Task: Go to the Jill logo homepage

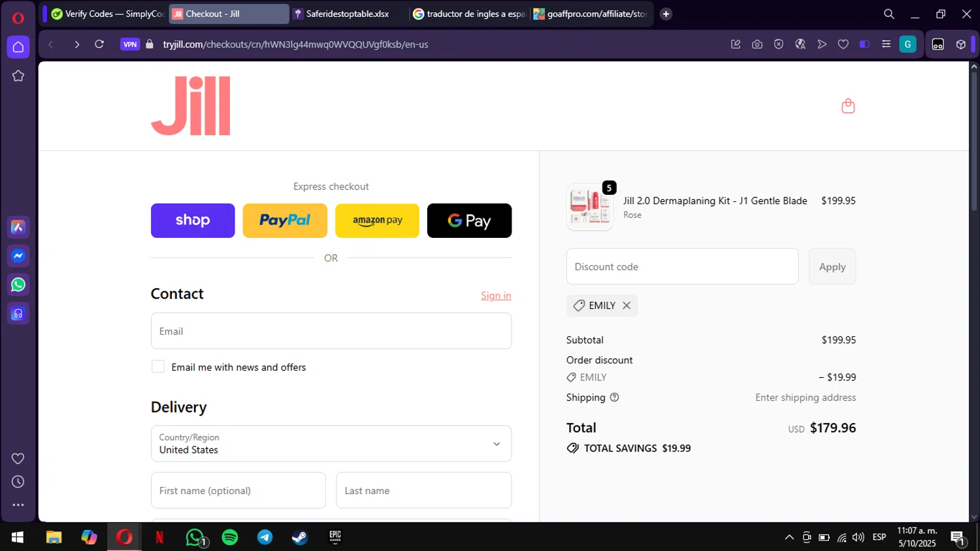Action: coord(191,106)
